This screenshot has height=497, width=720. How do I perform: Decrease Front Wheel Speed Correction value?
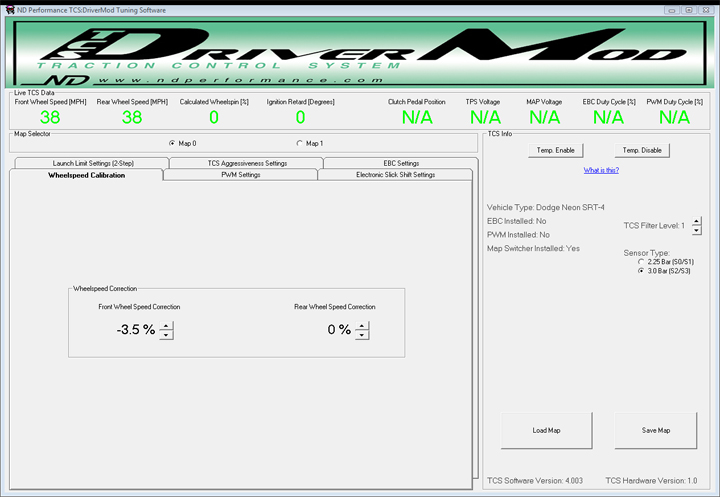[166, 335]
